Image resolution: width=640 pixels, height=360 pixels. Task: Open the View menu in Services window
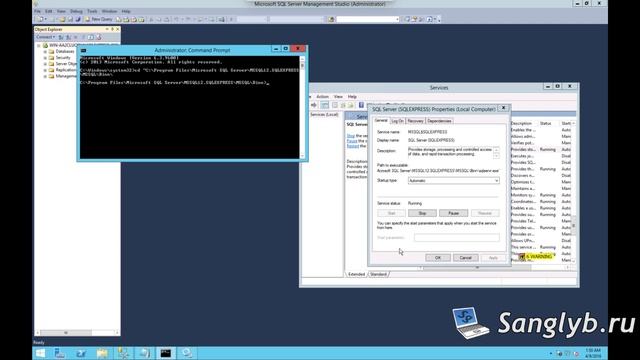click(x=338, y=97)
